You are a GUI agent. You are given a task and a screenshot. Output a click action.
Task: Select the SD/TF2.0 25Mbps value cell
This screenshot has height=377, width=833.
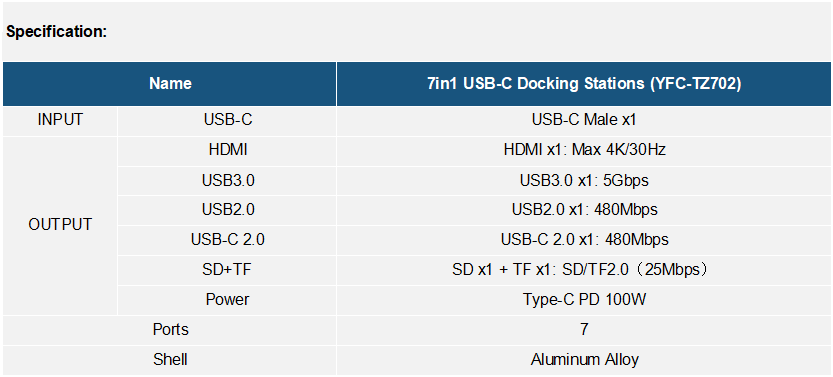coord(584,270)
